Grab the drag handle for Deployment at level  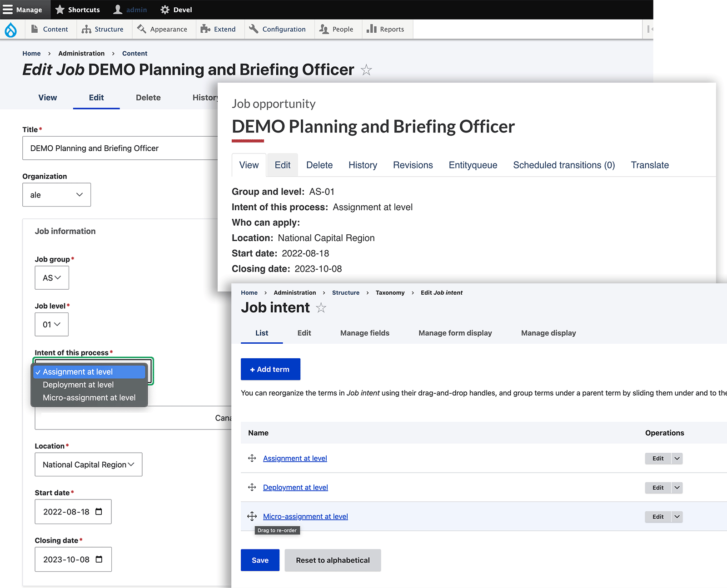click(x=252, y=487)
